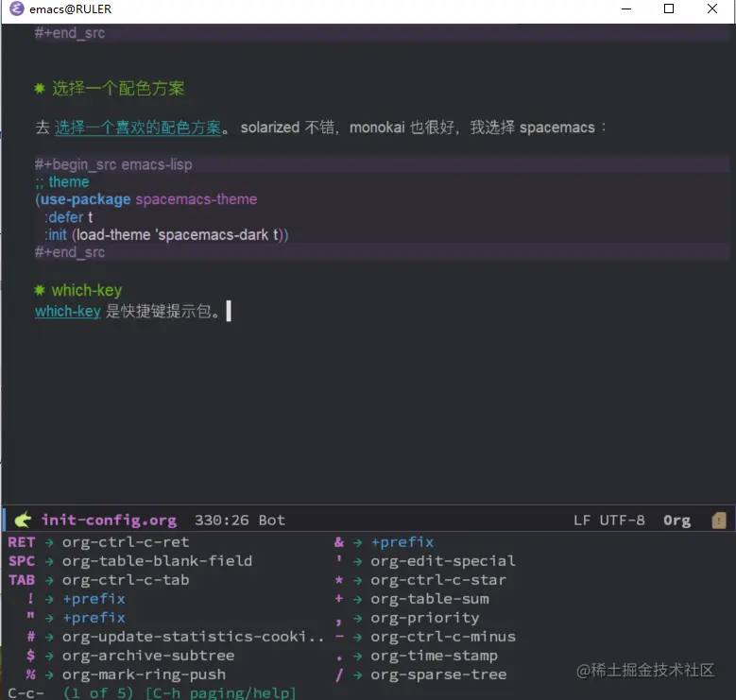Click the SPC key label
736x700 pixels.
pos(22,560)
